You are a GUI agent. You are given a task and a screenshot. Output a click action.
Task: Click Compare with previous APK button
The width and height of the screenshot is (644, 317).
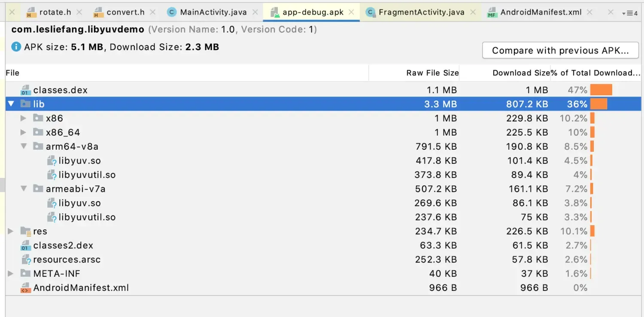point(560,51)
